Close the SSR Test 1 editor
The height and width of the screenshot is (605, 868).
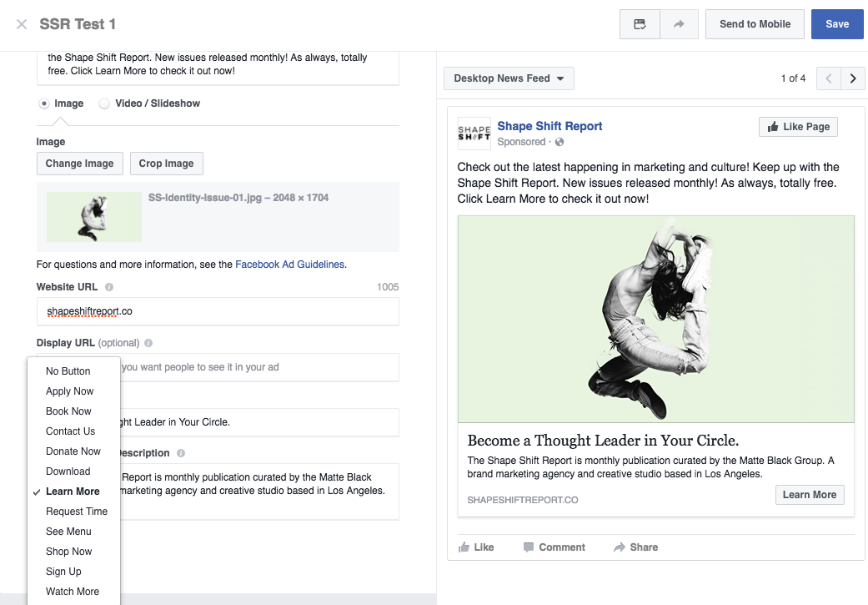pos(22,24)
